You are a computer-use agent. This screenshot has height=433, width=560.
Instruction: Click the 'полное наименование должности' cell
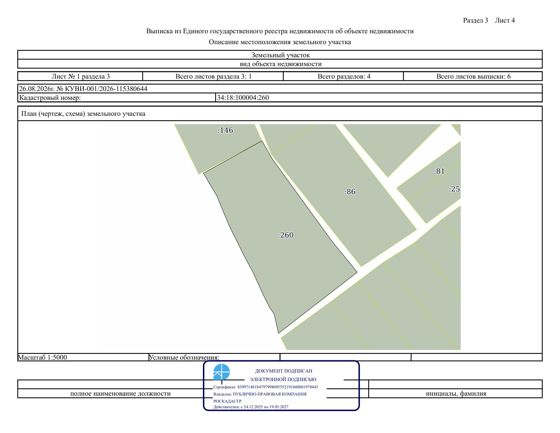pos(120,393)
